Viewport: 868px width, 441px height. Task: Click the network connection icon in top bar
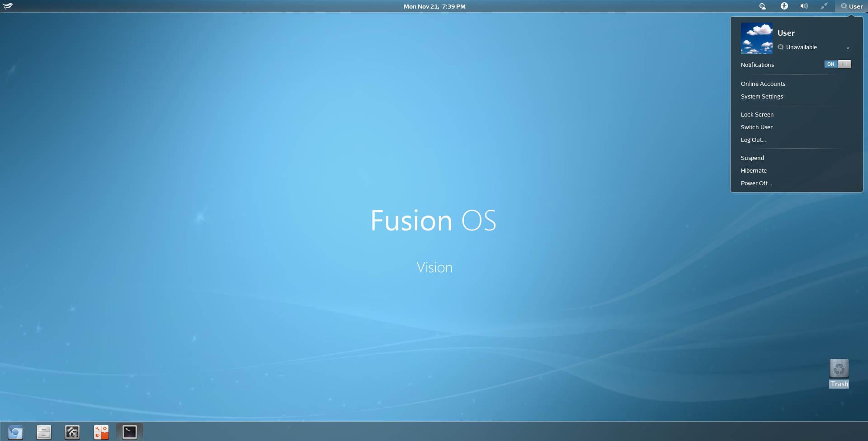click(x=823, y=6)
